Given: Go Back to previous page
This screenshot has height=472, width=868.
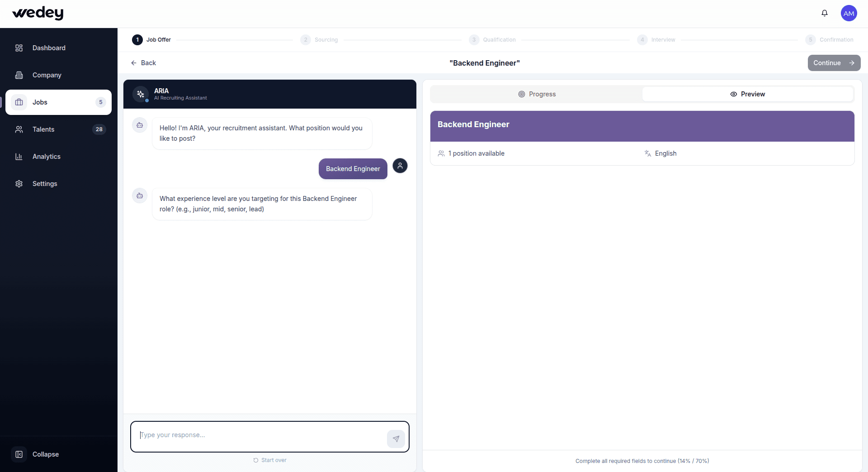Looking at the screenshot, I should point(143,63).
